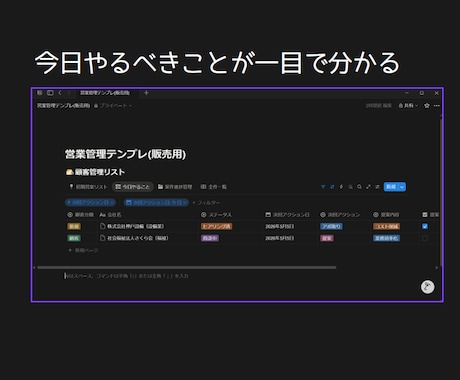
Task: Click the orange コスト tag in first row
Action: (x=387, y=226)
